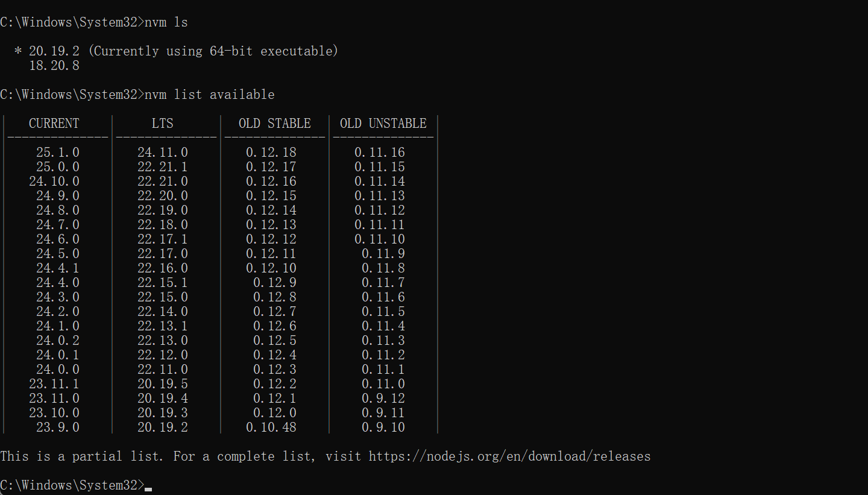Select LTS version 22.18.0
Image resolution: width=868 pixels, height=495 pixels.
tap(163, 225)
